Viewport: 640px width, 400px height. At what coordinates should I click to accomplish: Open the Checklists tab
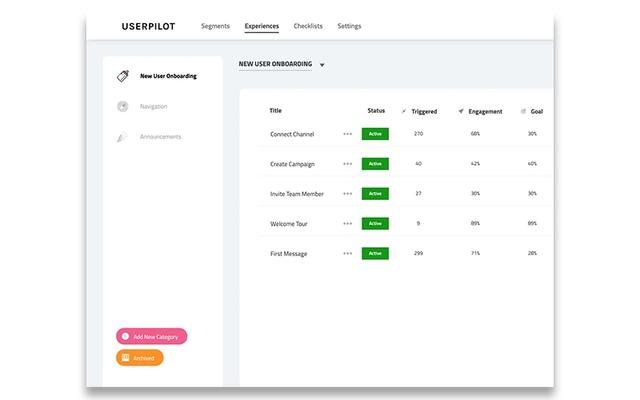point(308,26)
